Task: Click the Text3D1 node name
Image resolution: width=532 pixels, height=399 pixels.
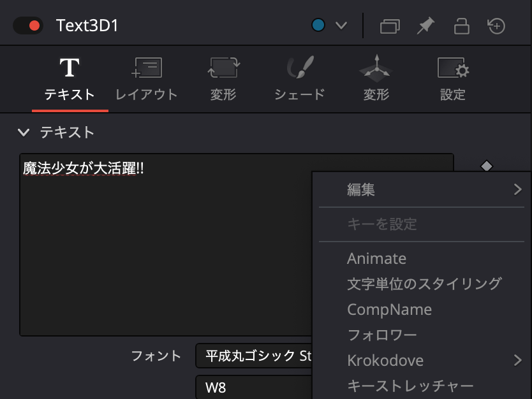Action: pyautogui.click(x=87, y=25)
